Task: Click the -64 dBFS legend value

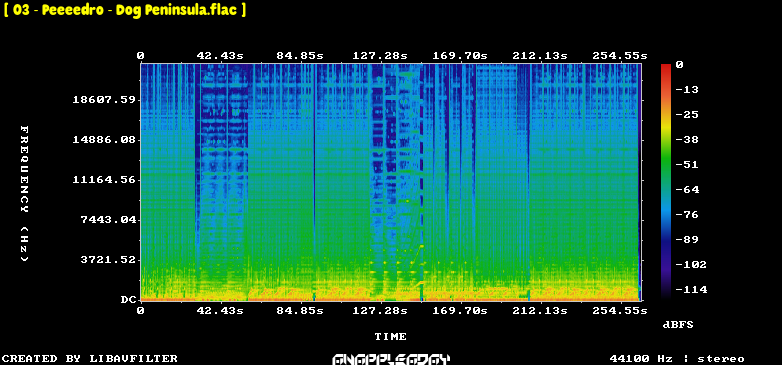Action: [x=688, y=190]
